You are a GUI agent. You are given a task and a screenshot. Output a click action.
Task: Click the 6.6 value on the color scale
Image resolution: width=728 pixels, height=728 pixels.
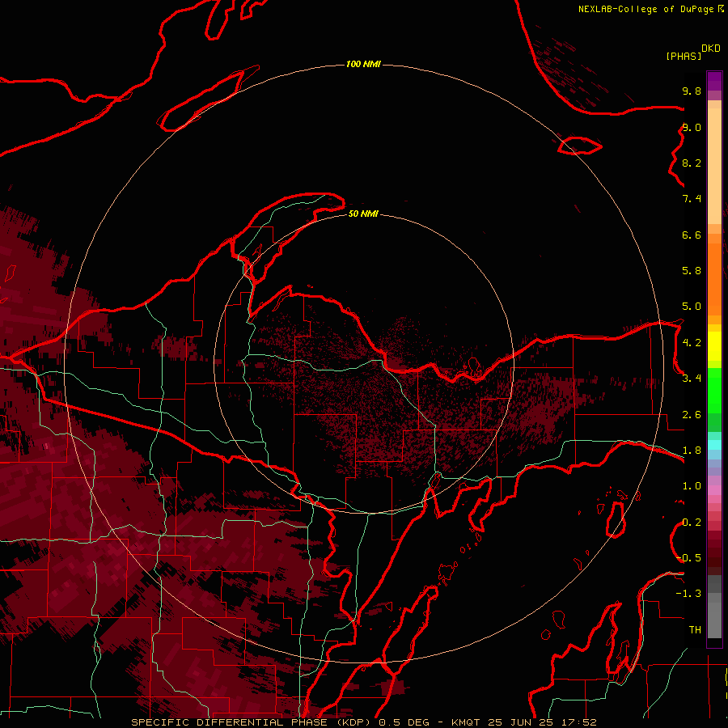click(x=692, y=235)
